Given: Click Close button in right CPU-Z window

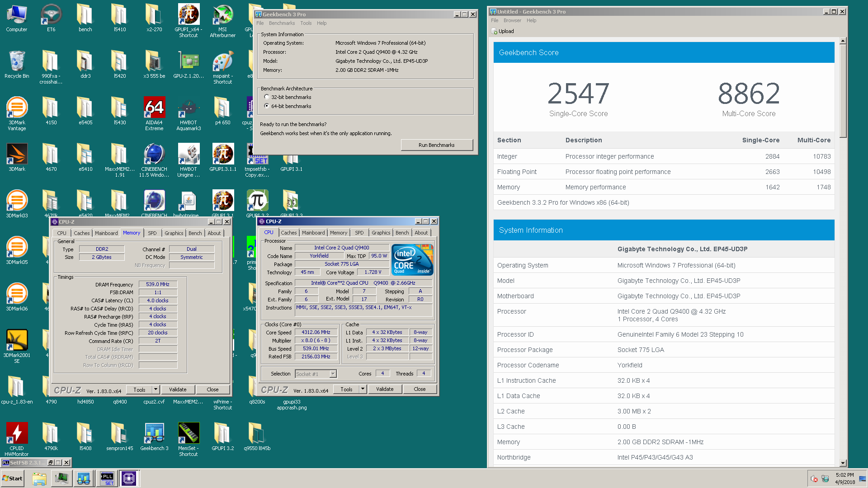Looking at the screenshot, I should (x=420, y=389).
